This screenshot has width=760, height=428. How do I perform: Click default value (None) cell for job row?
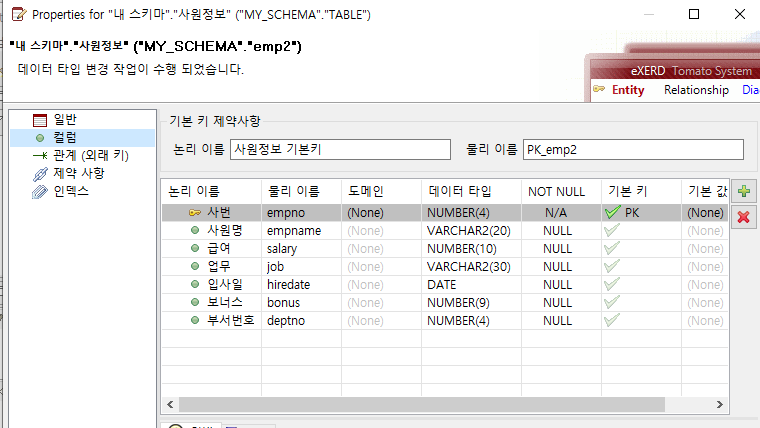pyautogui.click(x=705, y=267)
